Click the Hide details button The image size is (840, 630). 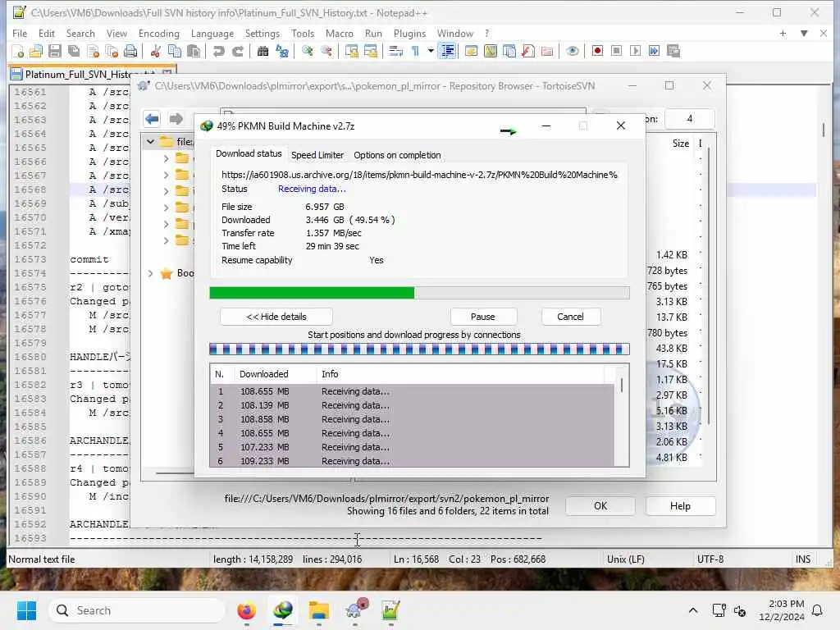[276, 317]
